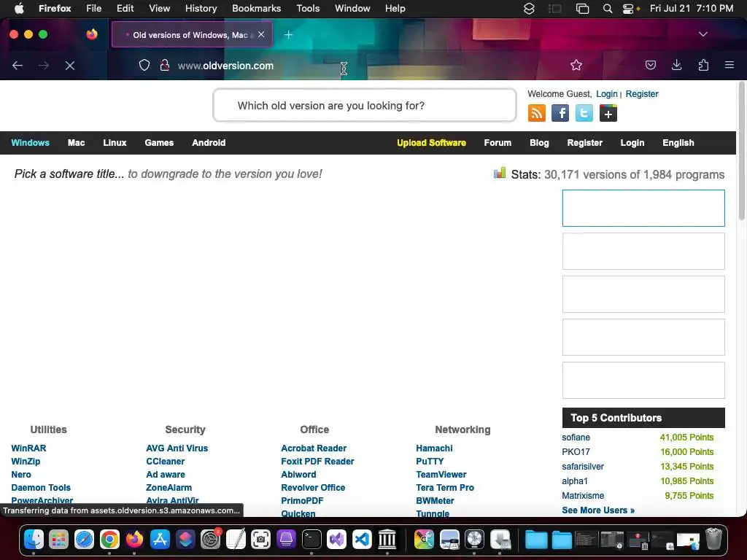Open the Tools menu
The image size is (747, 560).
tap(308, 9)
